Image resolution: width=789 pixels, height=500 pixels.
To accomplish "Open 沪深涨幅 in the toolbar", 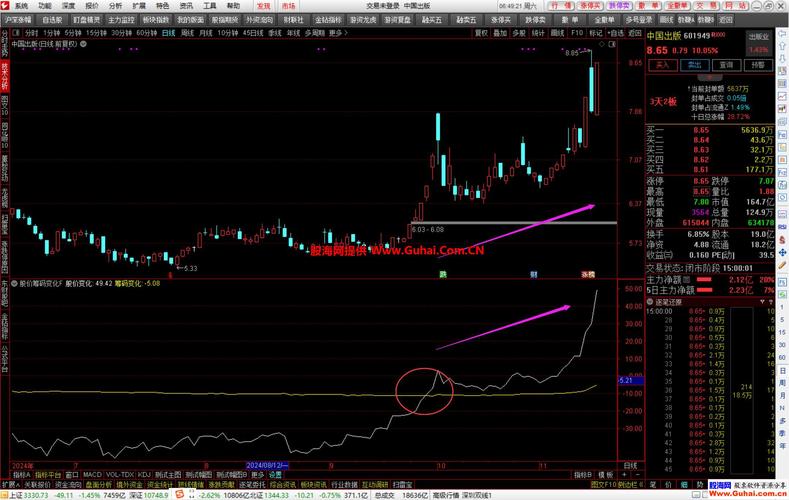I will click(18, 20).
